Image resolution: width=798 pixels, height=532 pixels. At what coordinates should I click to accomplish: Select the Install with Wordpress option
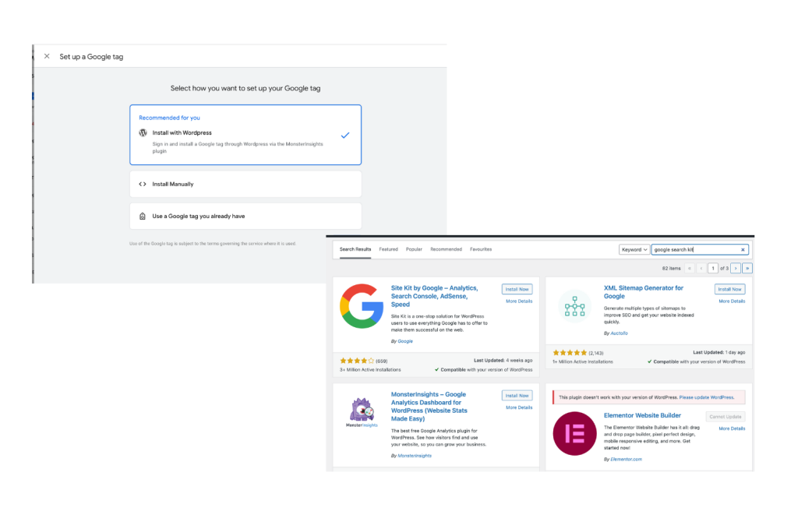point(245,135)
